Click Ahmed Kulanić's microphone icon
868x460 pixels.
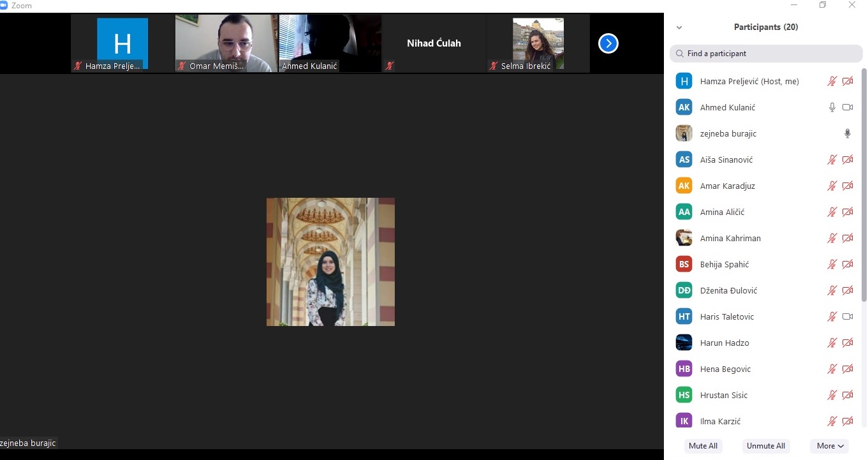[832, 107]
